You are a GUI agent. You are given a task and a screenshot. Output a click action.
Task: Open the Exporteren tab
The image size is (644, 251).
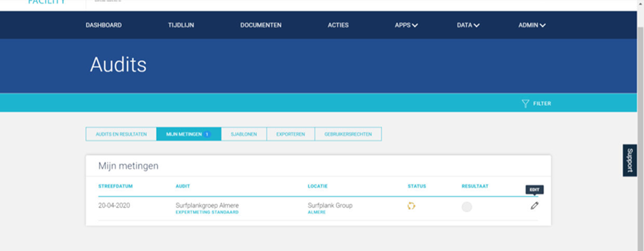pyautogui.click(x=291, y=134)
